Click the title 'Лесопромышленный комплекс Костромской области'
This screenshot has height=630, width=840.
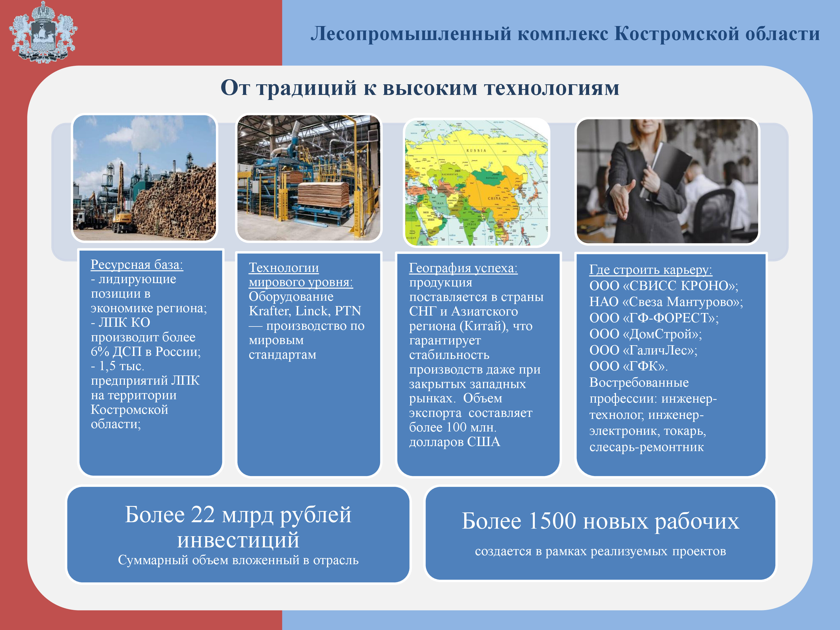point(565,34)
